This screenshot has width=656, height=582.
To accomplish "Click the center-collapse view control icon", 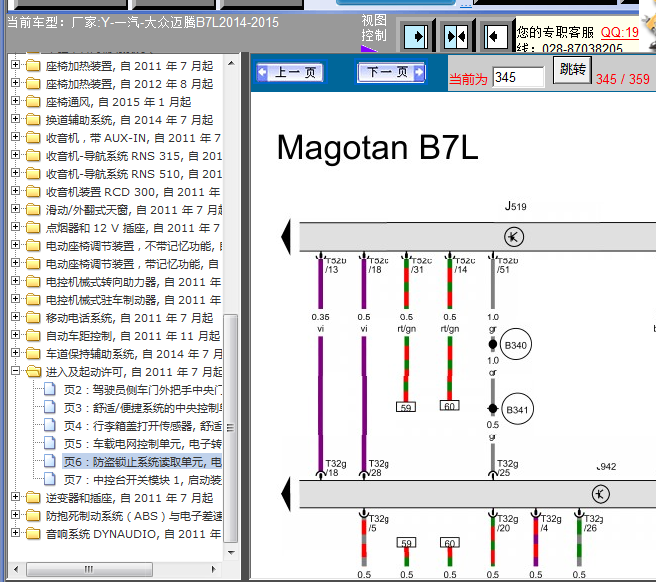I will point(456,36).
